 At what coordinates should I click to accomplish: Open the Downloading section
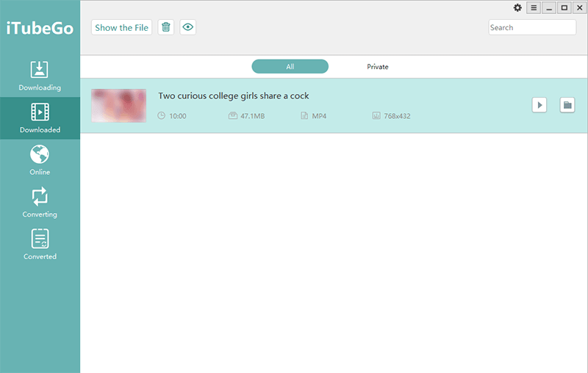click(x=40, y=76)
